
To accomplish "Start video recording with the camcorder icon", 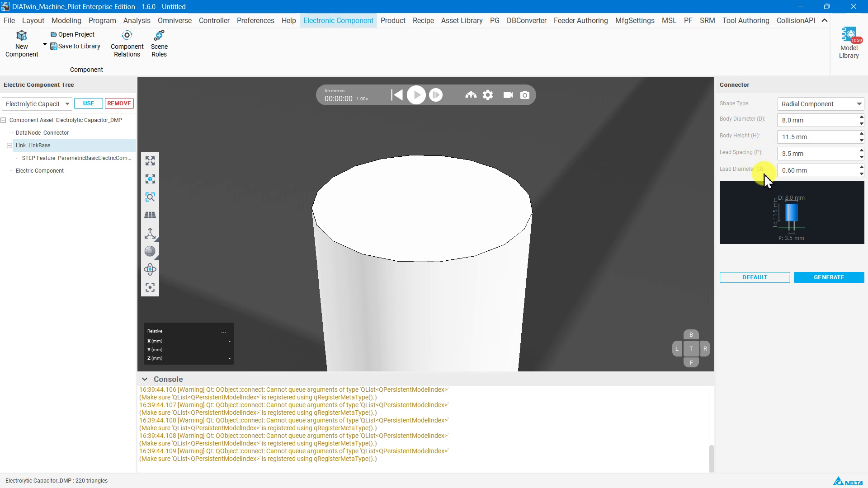I will pos(508,95).
